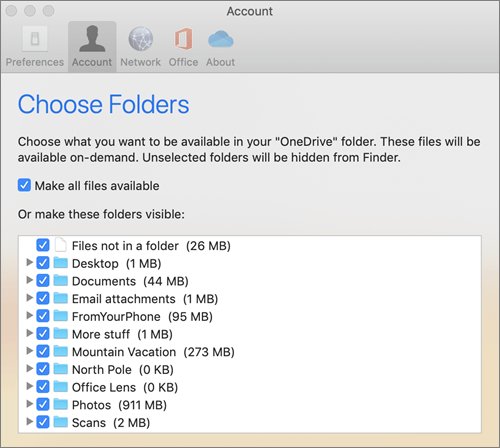Uncheck Files not in a folder checkbox
The width and height of the screenshot is (500, 448).
click(43, 245)
